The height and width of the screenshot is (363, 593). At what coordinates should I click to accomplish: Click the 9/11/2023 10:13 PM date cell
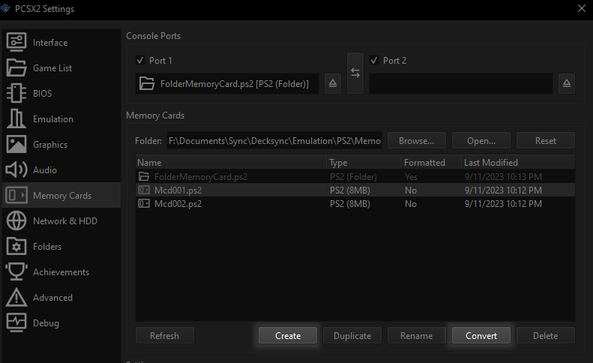click(x=503, y=177)
